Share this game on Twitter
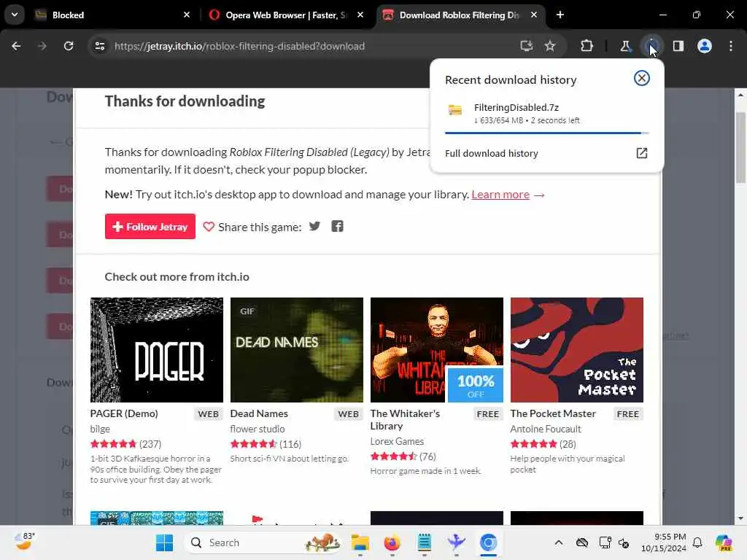The width and height of the screenshot is (747, 560). click(x=314, y=226)
